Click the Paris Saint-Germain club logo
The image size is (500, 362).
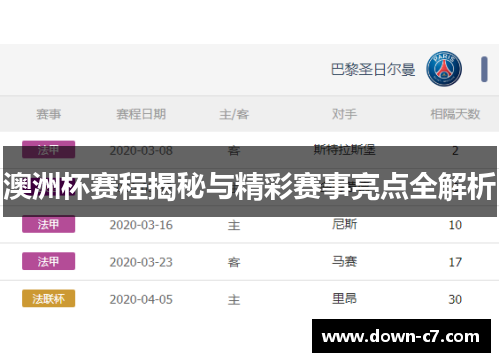point(444,69)
